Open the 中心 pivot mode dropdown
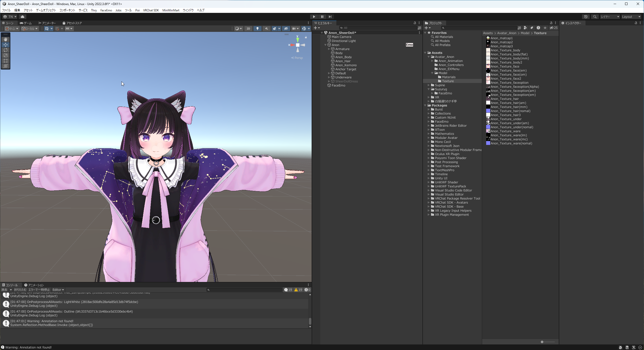644x350 pixels. (12, 29)
